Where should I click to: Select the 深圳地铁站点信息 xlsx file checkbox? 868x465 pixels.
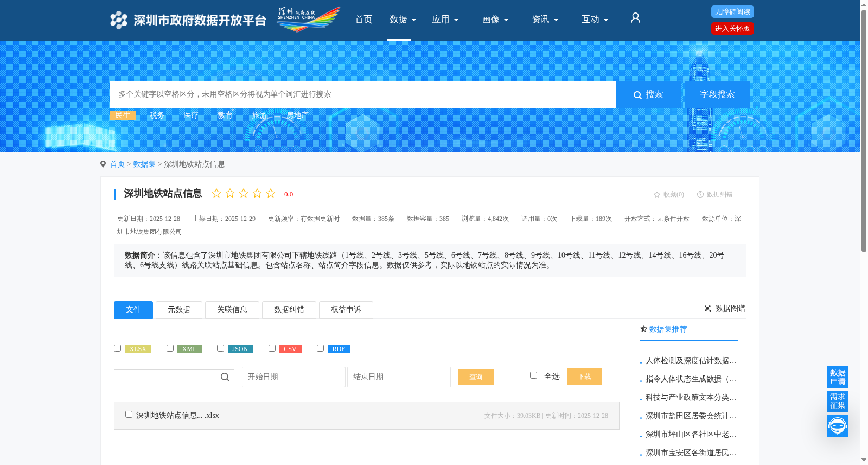point(129,414)
